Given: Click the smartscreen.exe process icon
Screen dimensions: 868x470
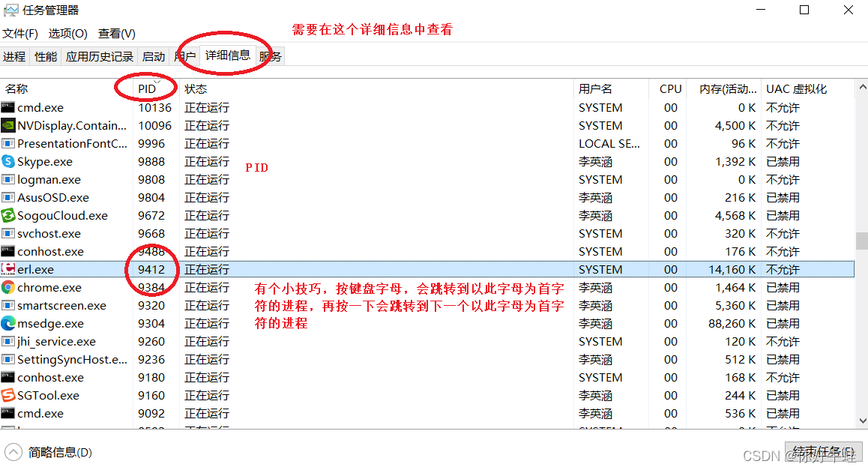Looking at the screenshot, I should click(x=7, y=306).
